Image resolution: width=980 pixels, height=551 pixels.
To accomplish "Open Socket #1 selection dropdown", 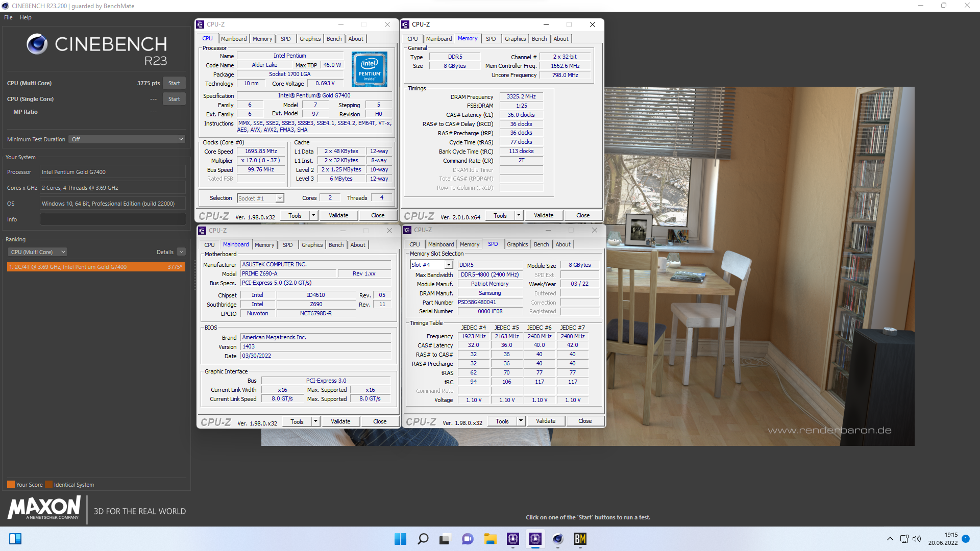I will pos(280,198).
